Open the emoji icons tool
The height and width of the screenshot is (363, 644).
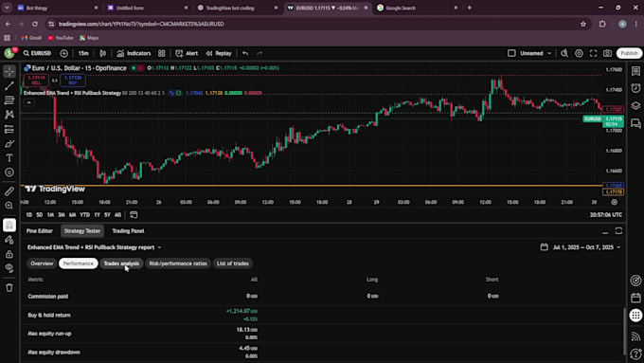[x=9, y=172]
